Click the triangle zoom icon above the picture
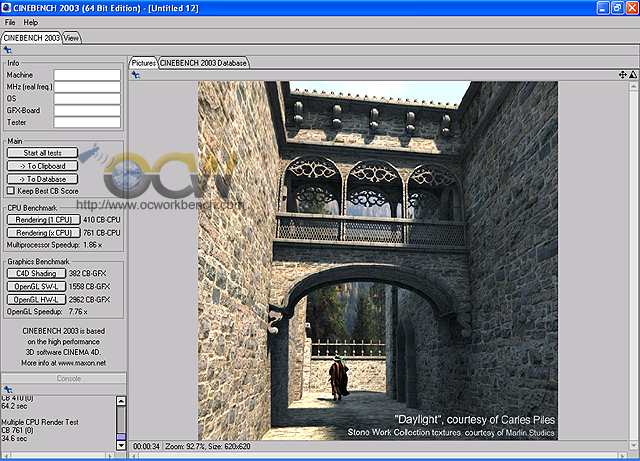 633,75
